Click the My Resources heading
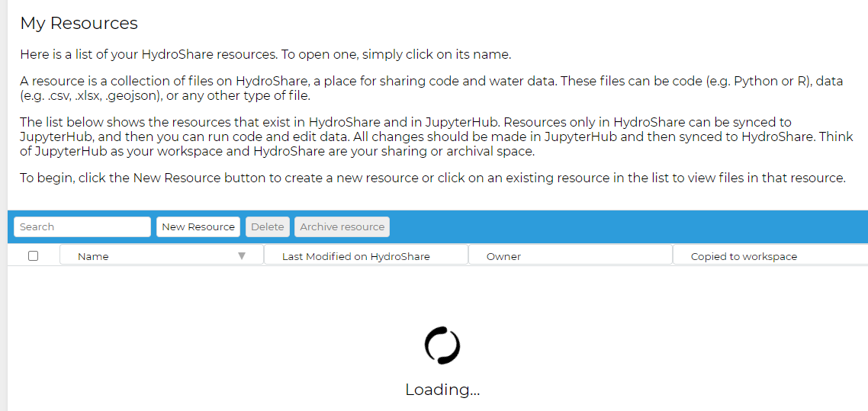This screenshot has width=868, height=411. [x=79, y=23]
